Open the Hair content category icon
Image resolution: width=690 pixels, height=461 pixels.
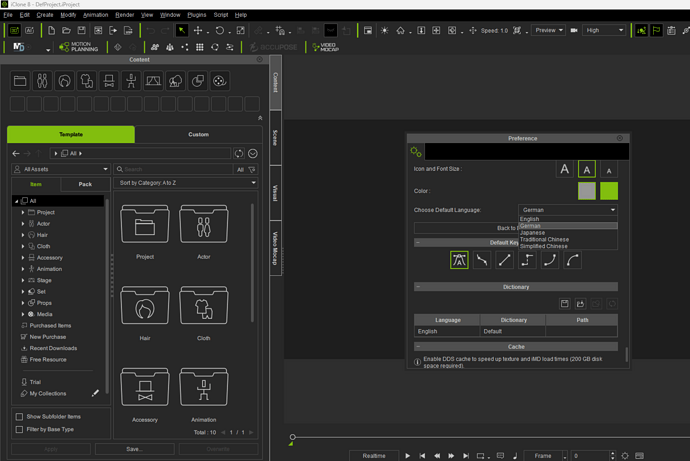click(65, 81)
